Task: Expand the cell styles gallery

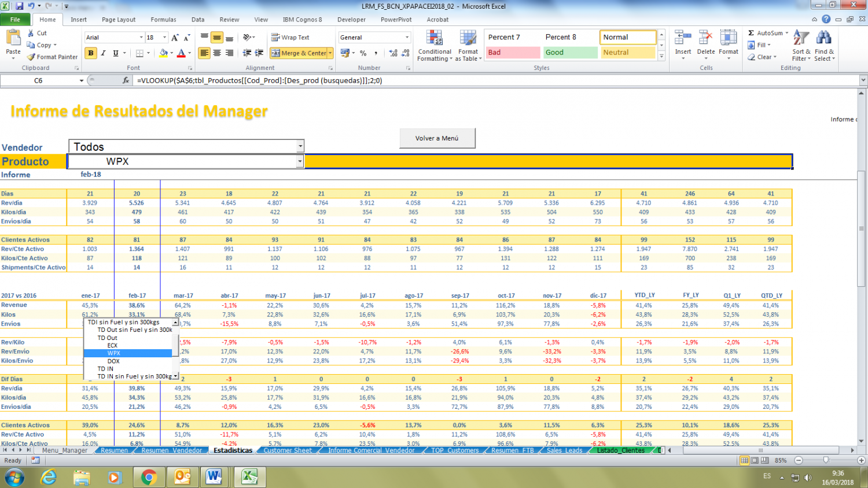Action: [x=661, y=56]
